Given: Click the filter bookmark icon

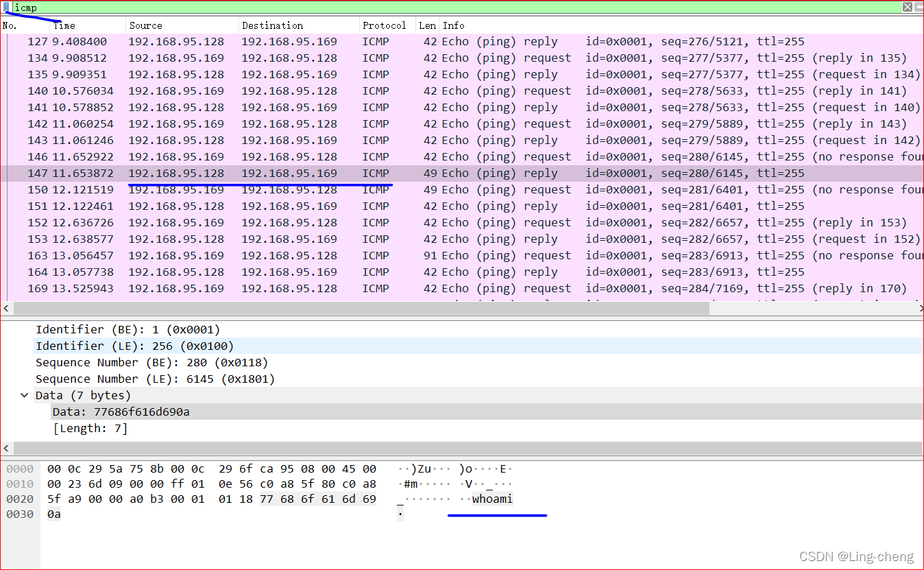Looking at the screenshot, I should [6, 7].
